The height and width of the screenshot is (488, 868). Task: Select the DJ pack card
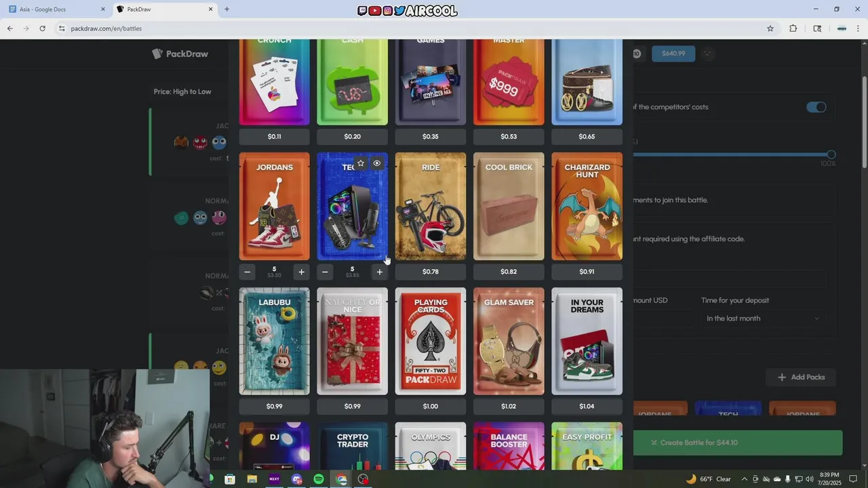(x=275, y=446)
